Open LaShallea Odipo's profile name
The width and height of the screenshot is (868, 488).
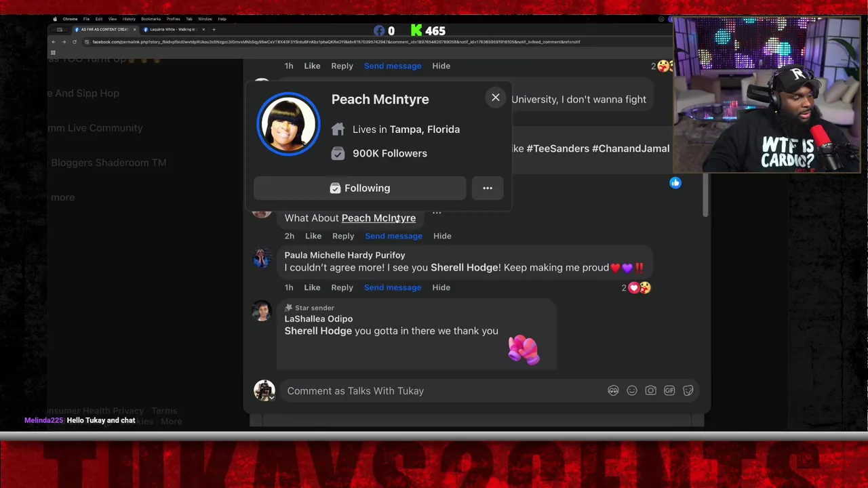click(x=318, y=319)
